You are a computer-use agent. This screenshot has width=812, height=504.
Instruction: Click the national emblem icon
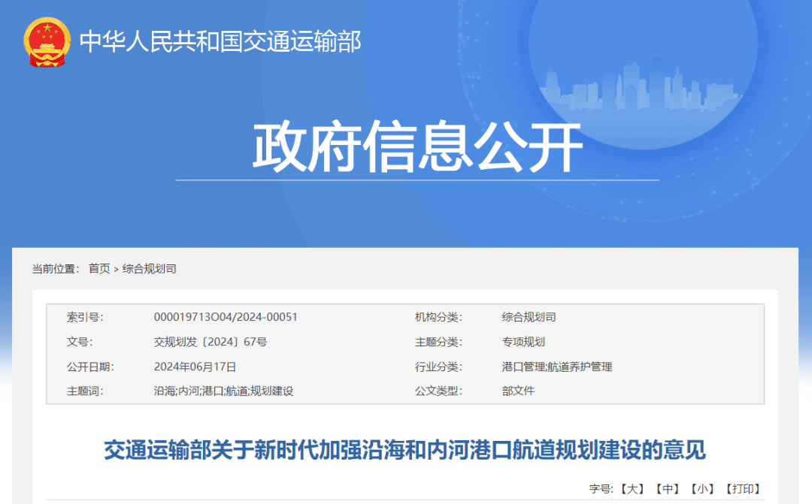[x=47, y=42]
